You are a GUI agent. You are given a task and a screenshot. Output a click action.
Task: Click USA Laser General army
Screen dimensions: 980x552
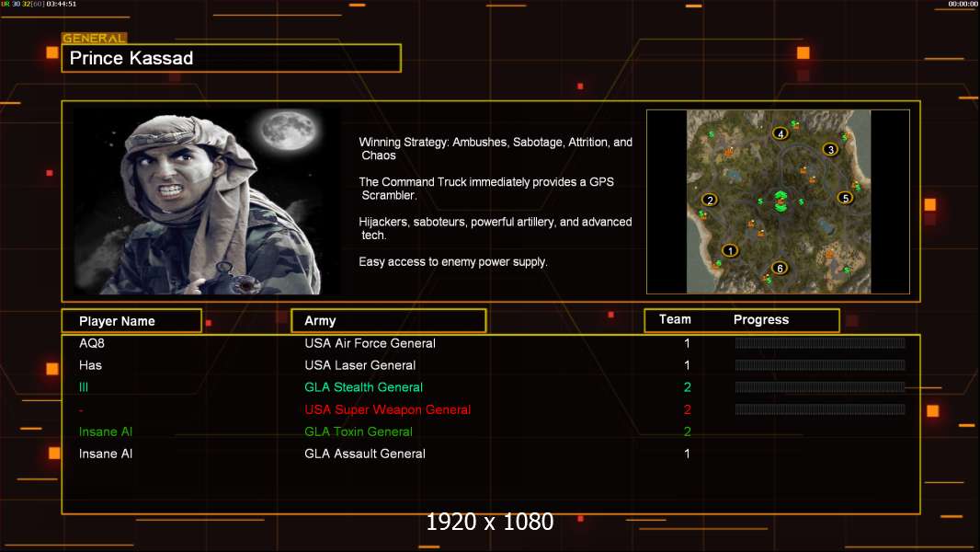(x=360, y=365)
